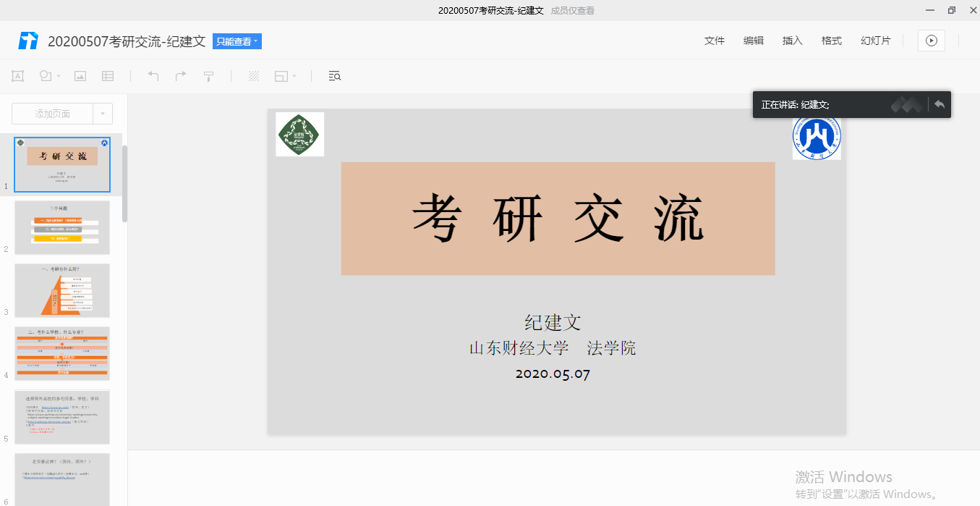
Task: Open the 文件 menu
Action: tap(714, 41)
